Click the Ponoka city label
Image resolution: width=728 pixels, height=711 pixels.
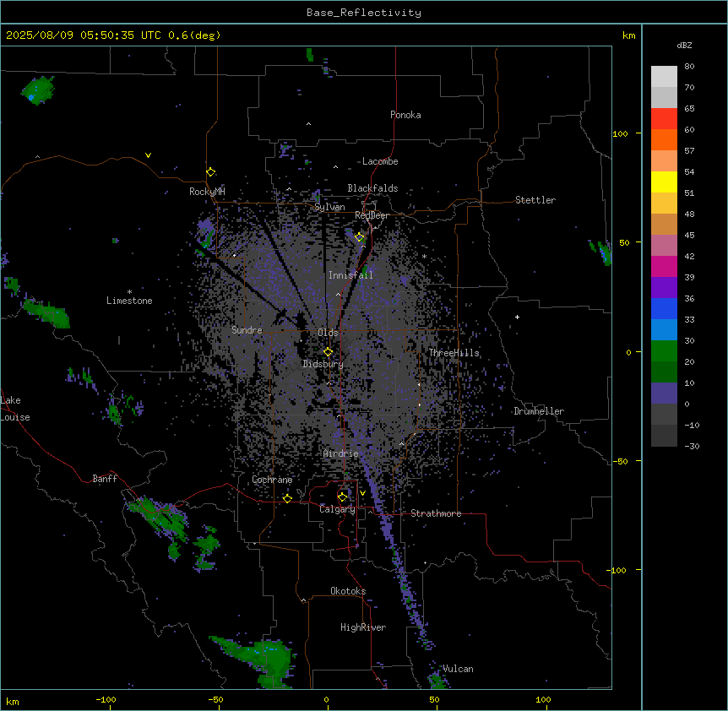[x=405, y=115]
